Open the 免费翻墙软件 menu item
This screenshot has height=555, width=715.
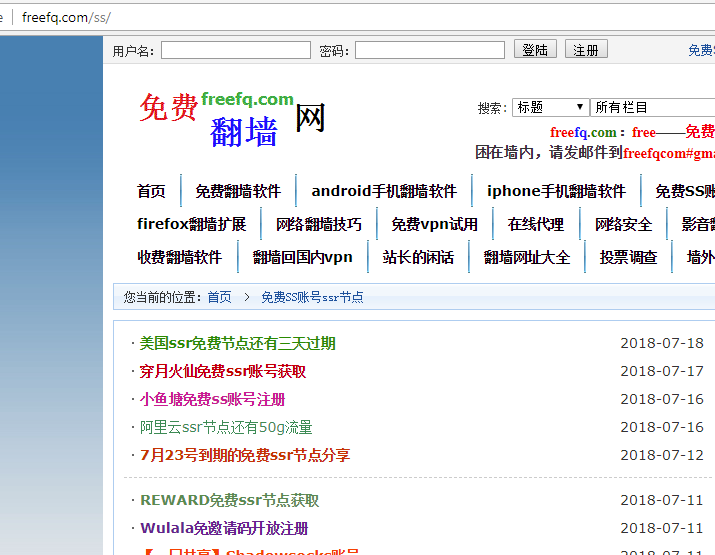click(238, 191)
